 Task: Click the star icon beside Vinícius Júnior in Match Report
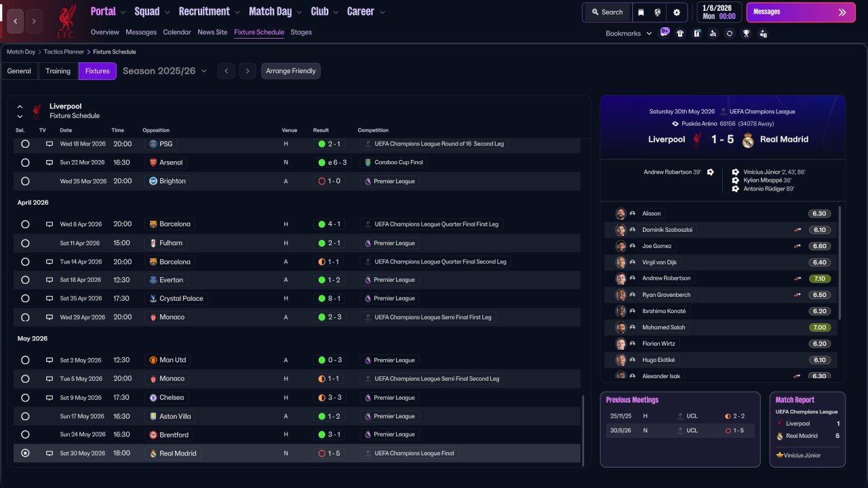click(780, 455)
